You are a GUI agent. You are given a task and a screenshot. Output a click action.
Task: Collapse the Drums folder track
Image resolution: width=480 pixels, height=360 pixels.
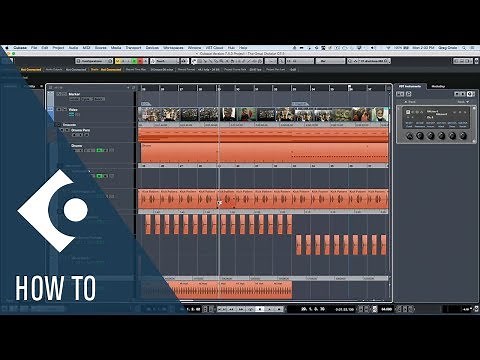click(58, 124)
